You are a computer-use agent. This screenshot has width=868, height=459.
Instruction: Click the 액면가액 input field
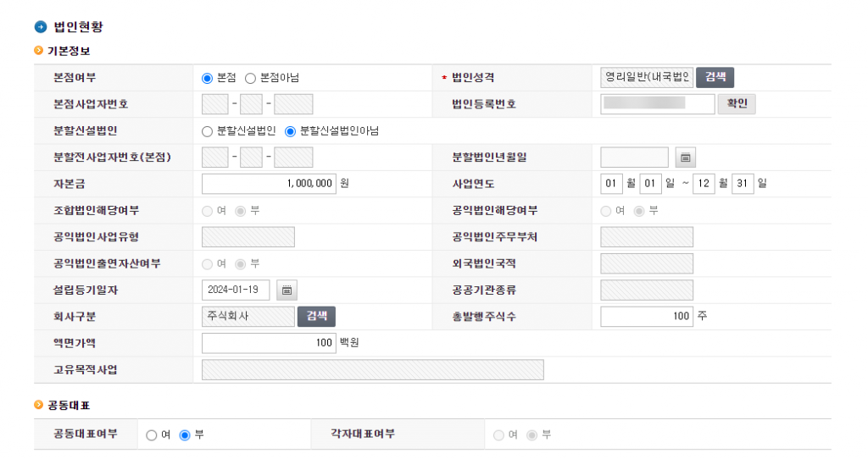(269, 343)
